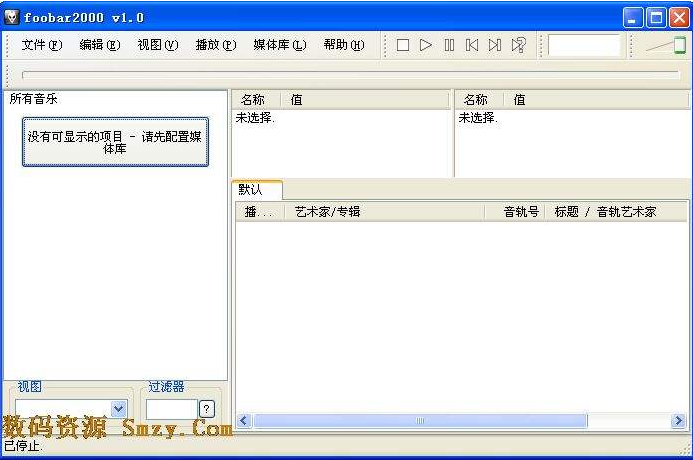
Task: Play a random track icon
Action: click(x=518, y=45)
